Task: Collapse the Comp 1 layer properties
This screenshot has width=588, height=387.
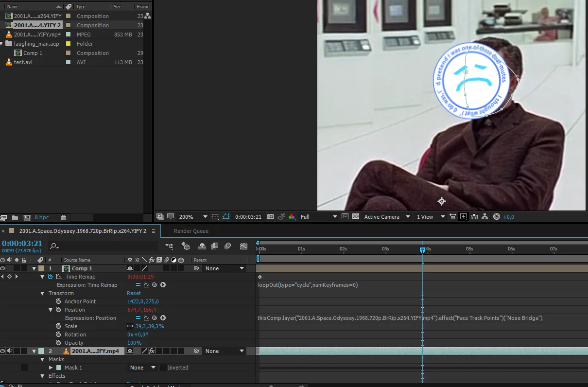Action: pyautogui.click(x=34, y=268)
